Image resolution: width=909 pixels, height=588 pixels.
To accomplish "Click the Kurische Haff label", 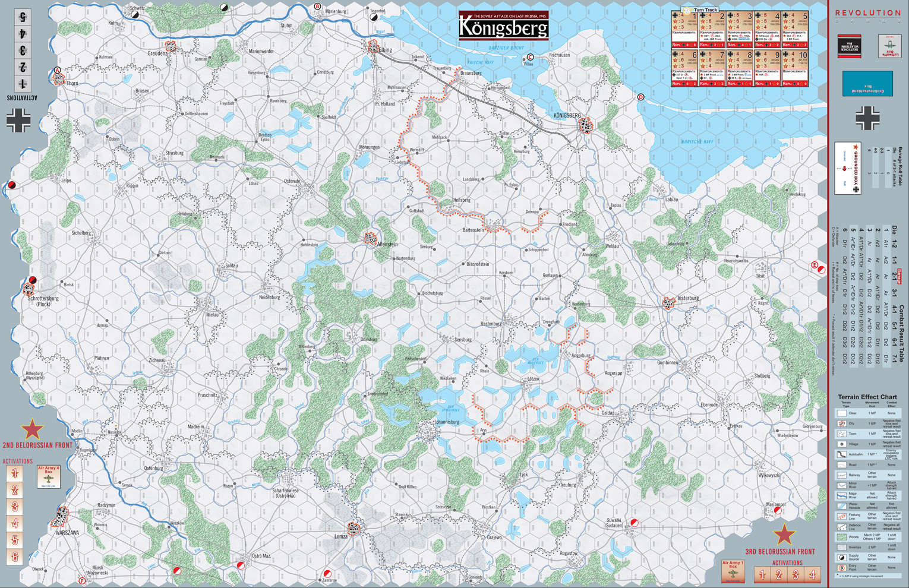I will [697, 142].
